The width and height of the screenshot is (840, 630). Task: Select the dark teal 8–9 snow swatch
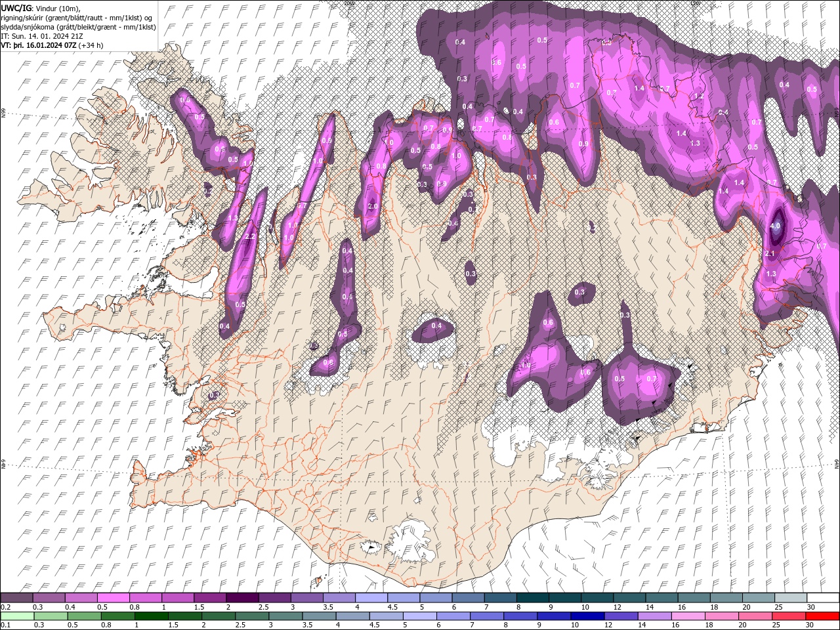click(532, 598)
